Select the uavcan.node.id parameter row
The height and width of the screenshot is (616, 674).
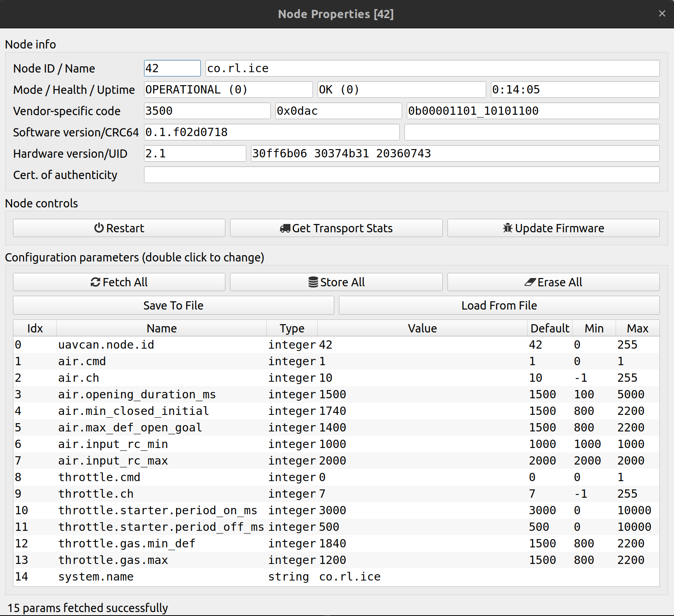click(336, 345)
